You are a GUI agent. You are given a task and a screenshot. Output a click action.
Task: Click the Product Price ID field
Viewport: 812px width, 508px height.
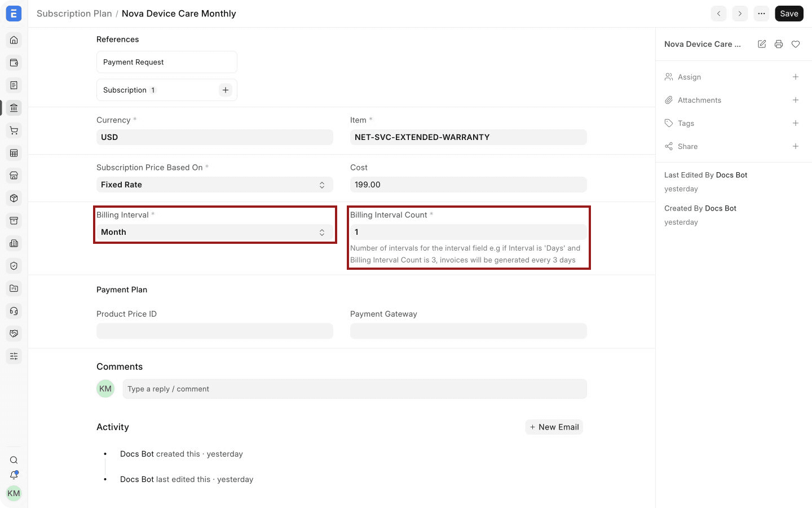pyautogui.click(x=215, y=331)
